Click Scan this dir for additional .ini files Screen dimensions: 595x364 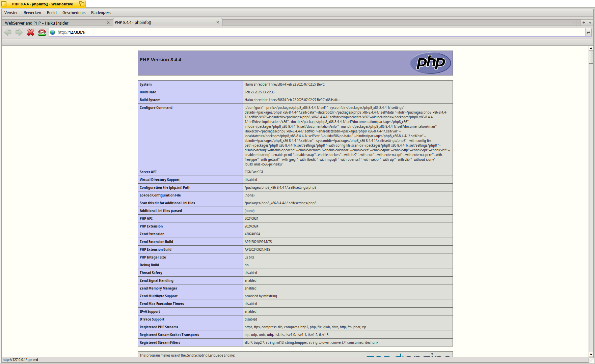(167, 203)
